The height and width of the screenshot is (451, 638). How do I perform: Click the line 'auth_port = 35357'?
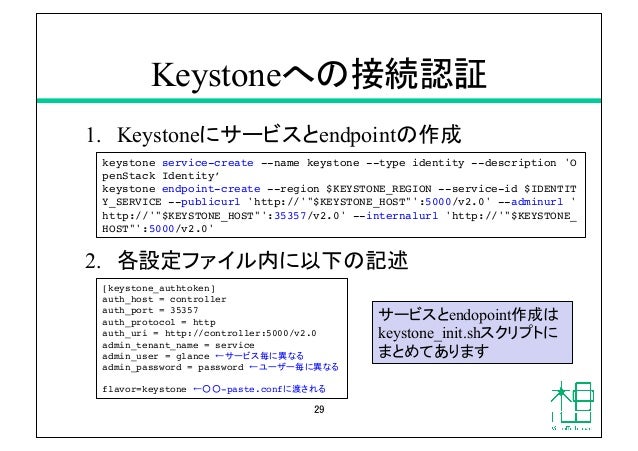150,310
